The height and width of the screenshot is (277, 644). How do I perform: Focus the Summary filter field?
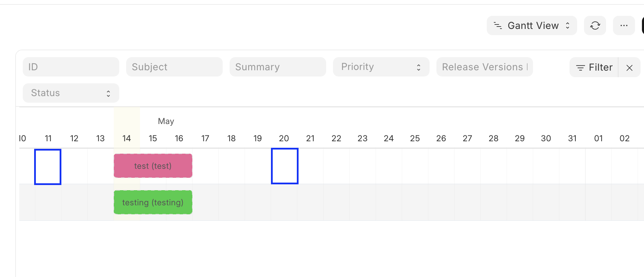pyautogui.click(x=278, y=67)
